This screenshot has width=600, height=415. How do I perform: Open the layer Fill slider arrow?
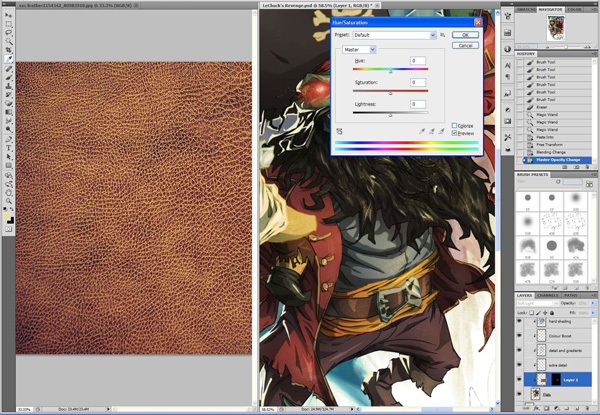[x=593, y=312]
